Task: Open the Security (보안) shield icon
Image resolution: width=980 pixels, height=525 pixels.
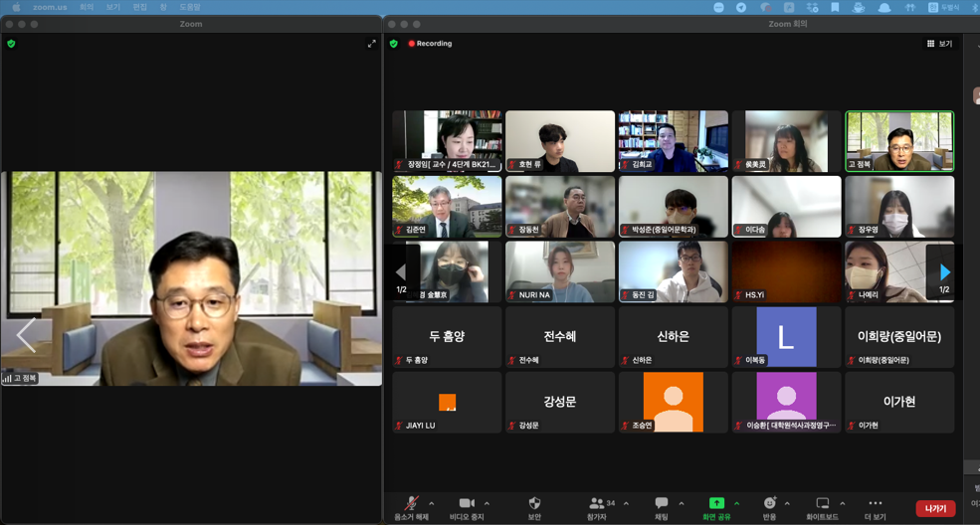Action: [534, 504]
